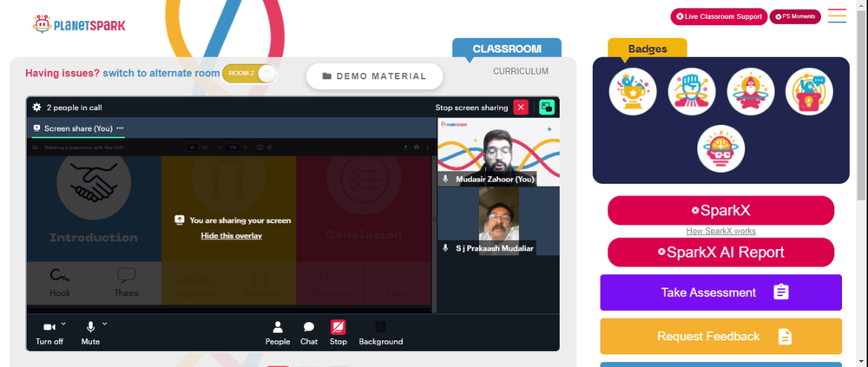
Task: Click the document icon on Request Feedback
Action: [785, 336]
